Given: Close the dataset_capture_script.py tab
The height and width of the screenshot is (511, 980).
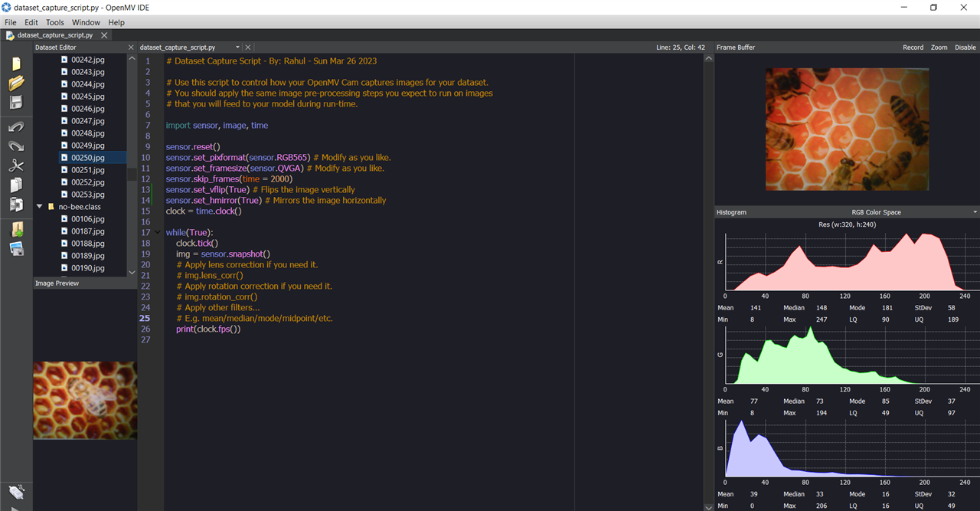Looking at the screenshot, I should pyautogui.click(x=103, y=35).
